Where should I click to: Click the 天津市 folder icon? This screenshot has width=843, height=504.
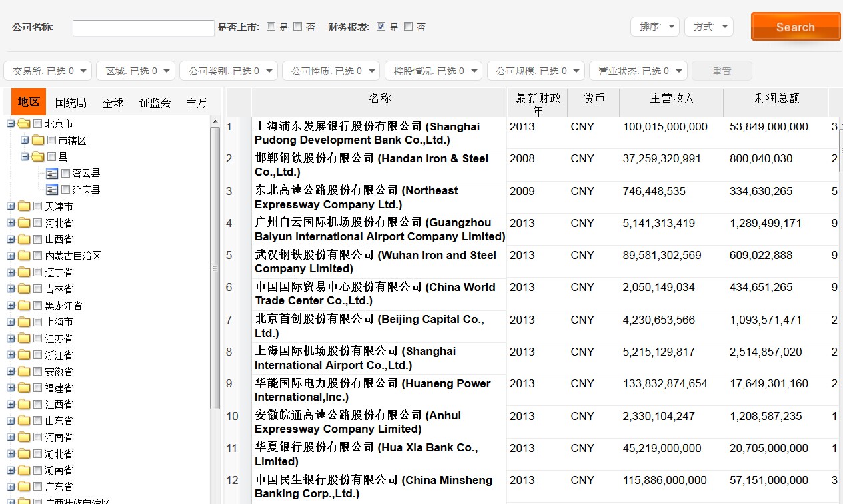pos(24,206)
